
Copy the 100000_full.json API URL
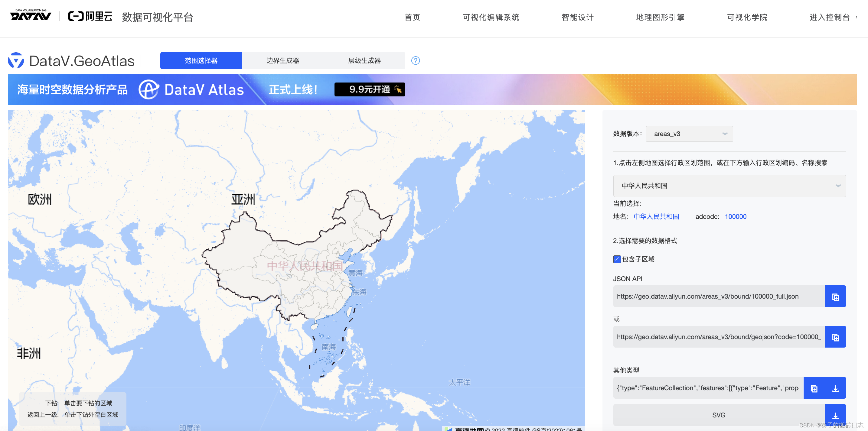tap(835, 296)
